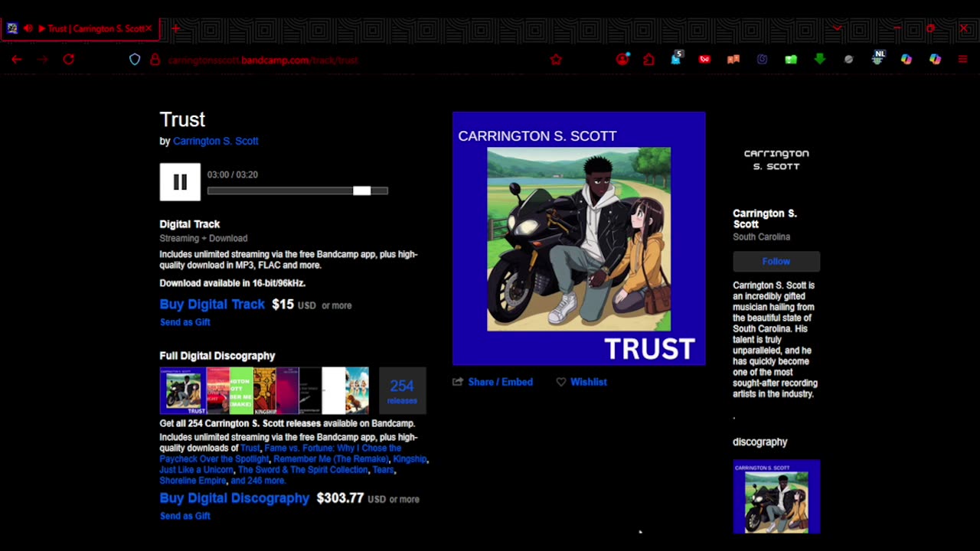Click the Share / Embed link
The width and height of the screenshot is (980, 551).
click(x=500, y=382)
